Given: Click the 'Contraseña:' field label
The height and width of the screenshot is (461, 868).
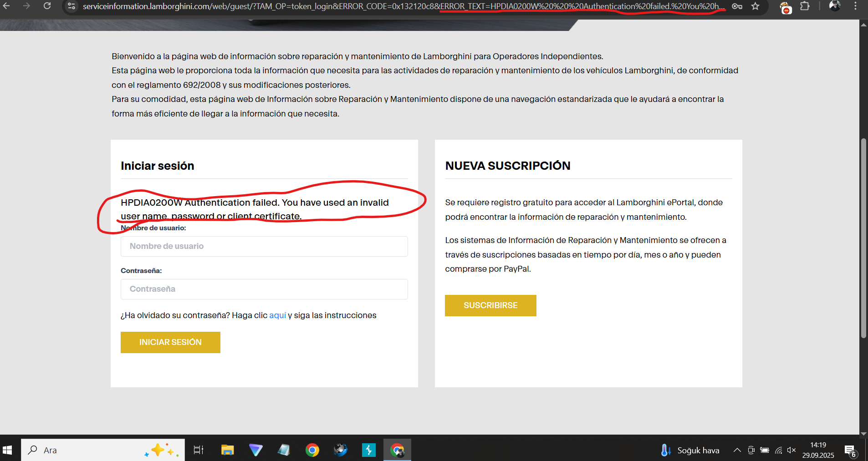Looking at the screenshot, I should [x=141, y=271].
